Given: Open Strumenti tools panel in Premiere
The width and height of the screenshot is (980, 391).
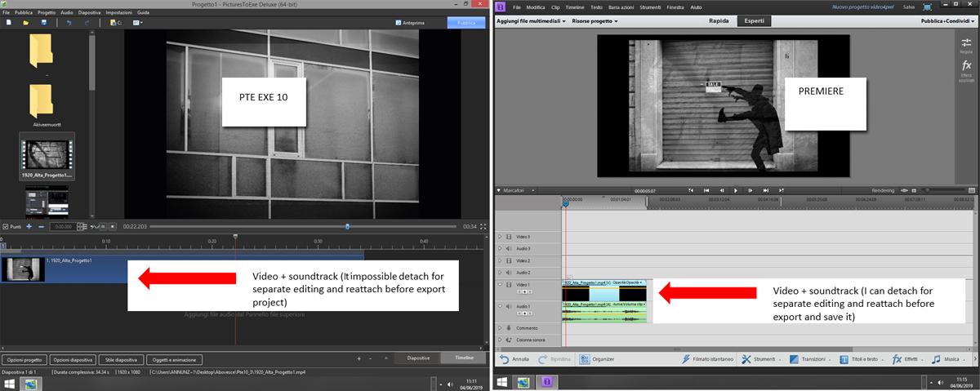Looking at the screenshot, I should pyautogui.click(x=763, y=358).
